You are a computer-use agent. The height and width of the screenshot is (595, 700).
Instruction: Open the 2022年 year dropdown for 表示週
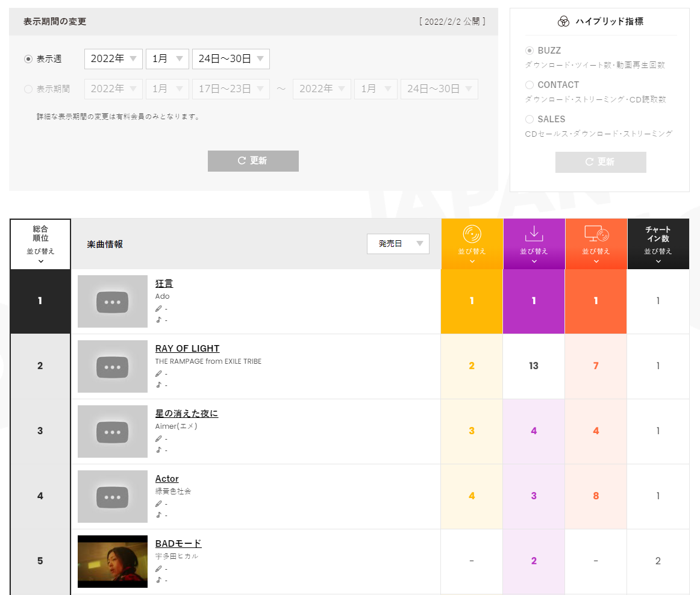(x=113, y=59)
